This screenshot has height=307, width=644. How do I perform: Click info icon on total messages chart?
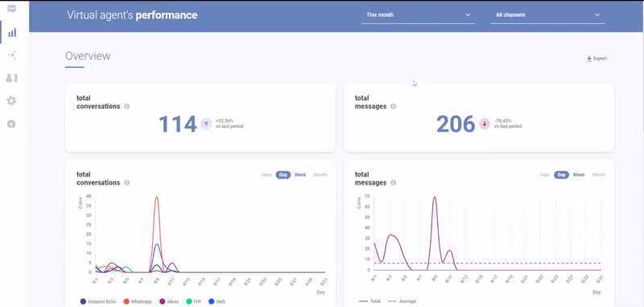(394, 182)
